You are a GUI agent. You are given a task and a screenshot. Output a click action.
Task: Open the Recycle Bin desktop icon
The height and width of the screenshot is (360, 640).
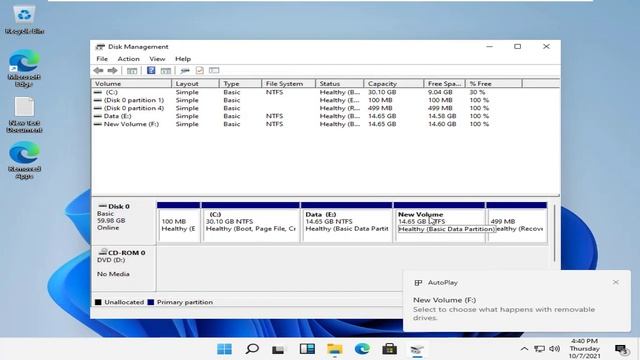click(x=24, y=19)
